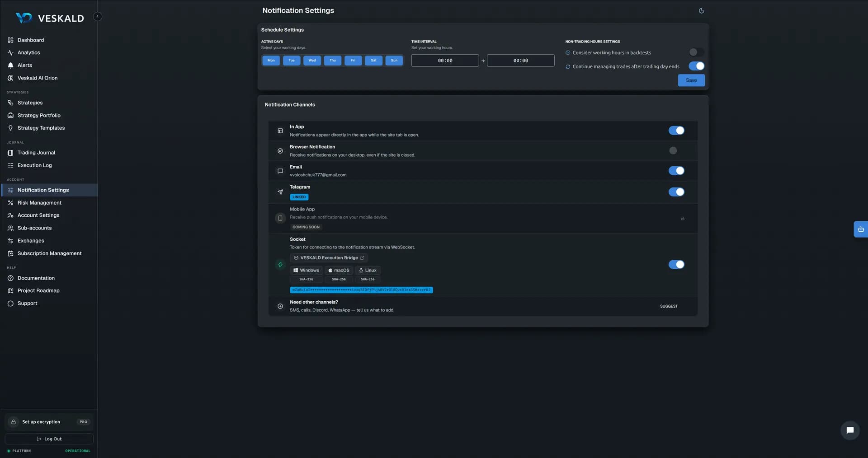Click the Email channel icon

click(x=280, y=171)
